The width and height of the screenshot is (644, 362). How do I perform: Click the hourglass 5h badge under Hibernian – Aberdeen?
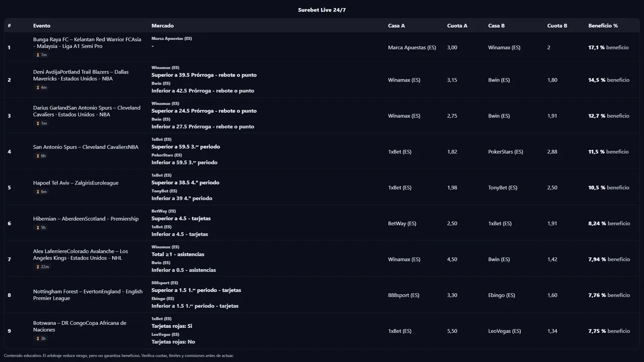tap(41, 228)
